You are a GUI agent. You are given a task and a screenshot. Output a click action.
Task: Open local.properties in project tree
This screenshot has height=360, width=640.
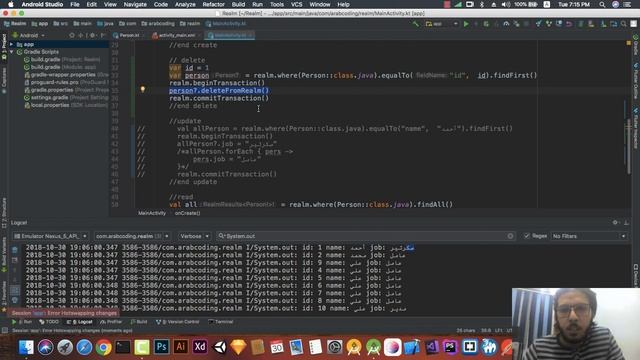tap(66, 105)
